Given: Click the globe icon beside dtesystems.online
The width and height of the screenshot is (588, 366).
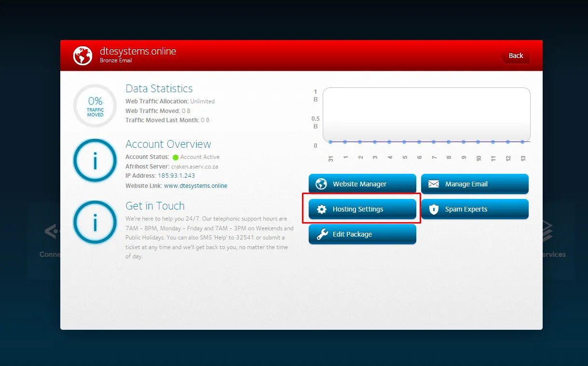Looking at the screenshot, I should (82, 56).
